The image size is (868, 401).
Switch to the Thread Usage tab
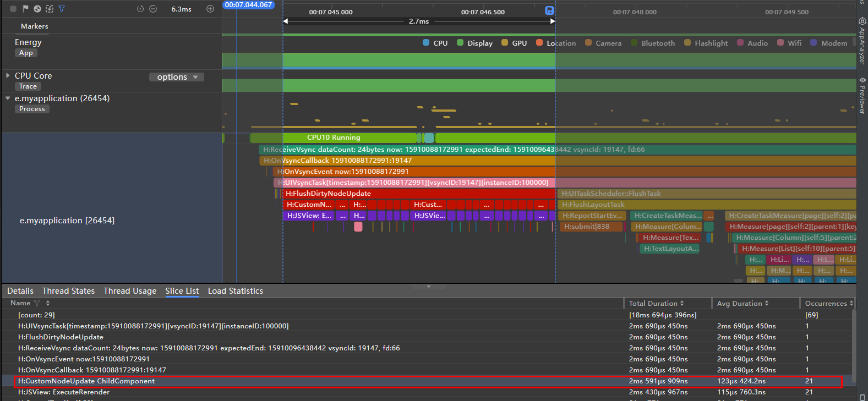click(x=130, y=291)
